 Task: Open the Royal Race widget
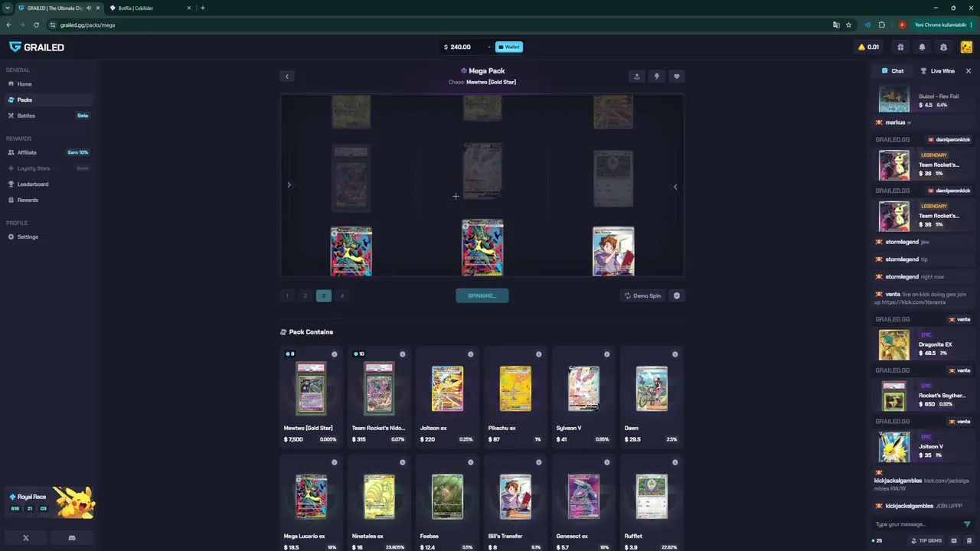coord(49,503)
